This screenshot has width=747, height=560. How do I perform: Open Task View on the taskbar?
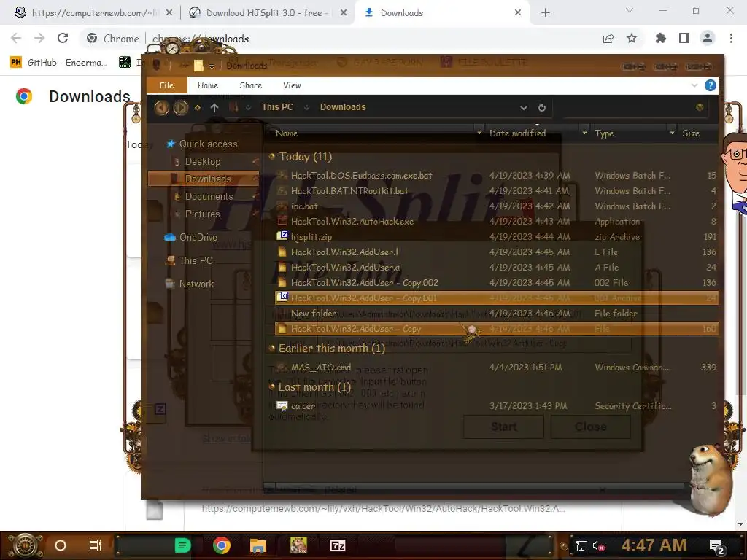(x=96, y=545)
